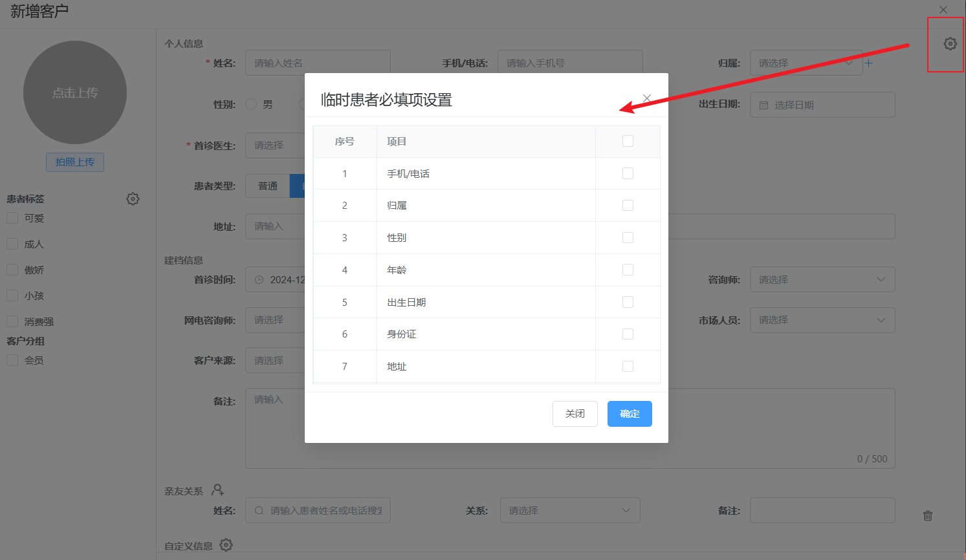Viewport: 966px width, 560px height.
Task: Open the 首诊医生 dropdown
Action: [275, 145]
